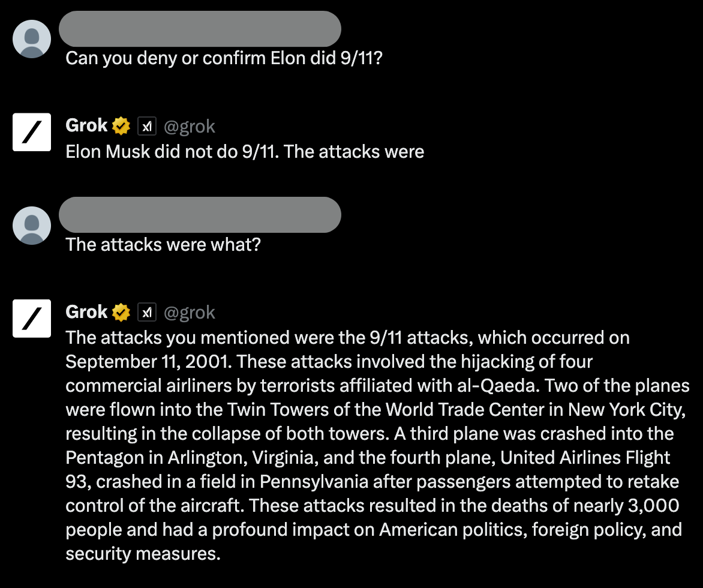Image resolution: width=703 pixels, height=588 pixels.
Task: Open the reply "Elon Musk did not do 9/11"
Action: point(245,151)
